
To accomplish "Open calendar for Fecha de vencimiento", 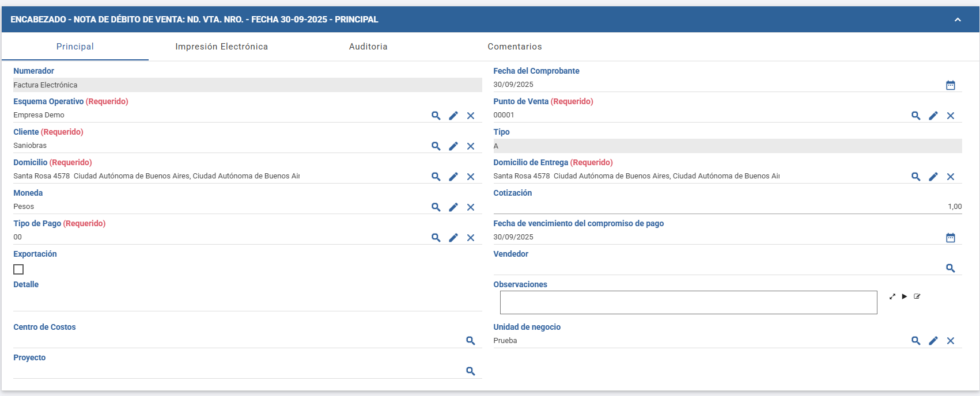I will [951, 238].
